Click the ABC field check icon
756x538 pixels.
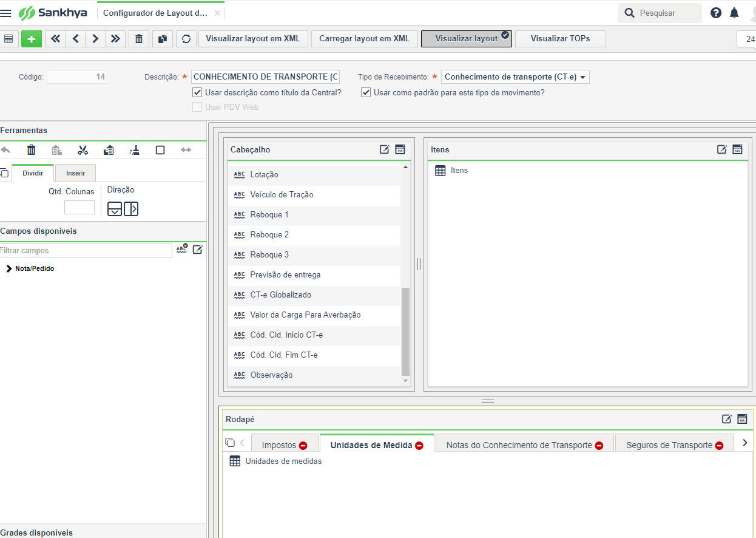pyautogui.click(x=182, y=249)
